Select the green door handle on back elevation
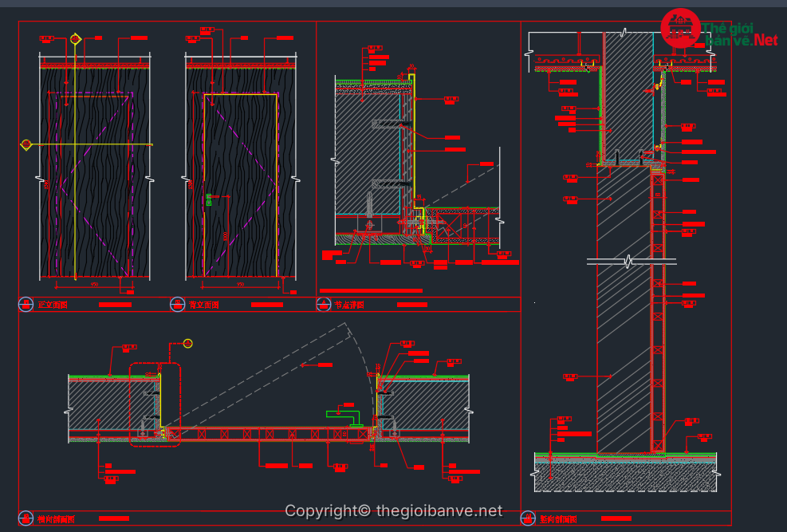787x532 pixels. (209, 199)
